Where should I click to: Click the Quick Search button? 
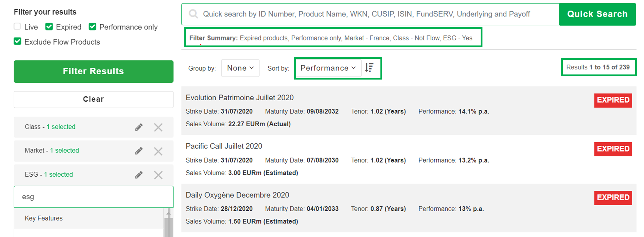tap(598, 14)
